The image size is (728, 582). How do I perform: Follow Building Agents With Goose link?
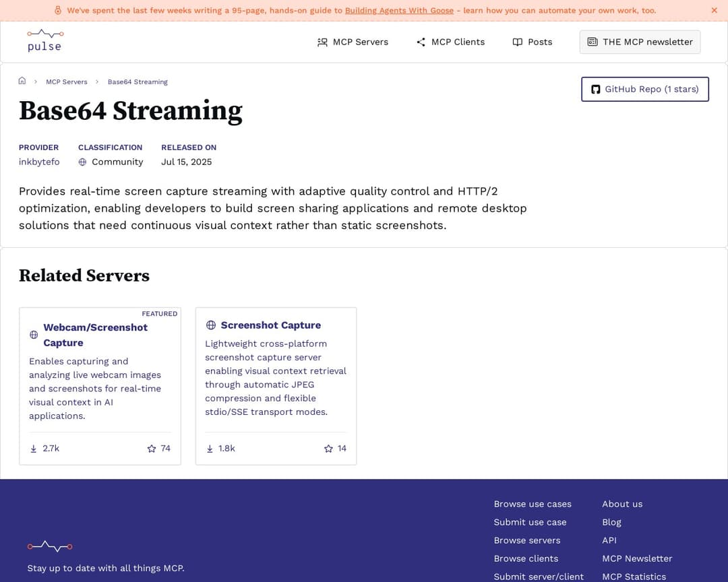click(399, 10)
